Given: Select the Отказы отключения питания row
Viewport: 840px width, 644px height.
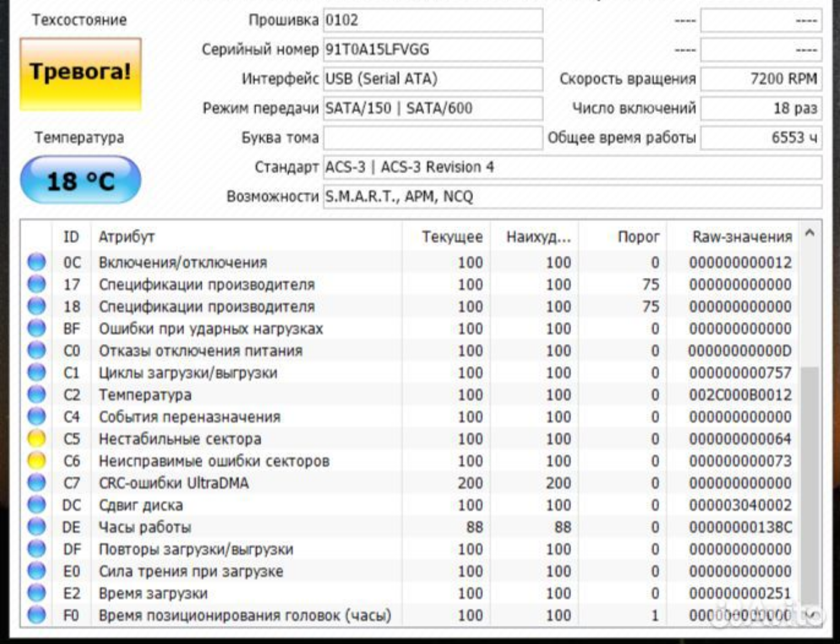Looking at the screenshot, I should coord(411,351).
